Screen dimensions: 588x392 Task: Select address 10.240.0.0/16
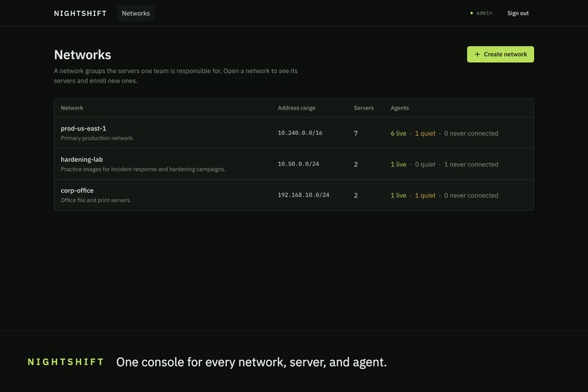click(x=300, y=133)
